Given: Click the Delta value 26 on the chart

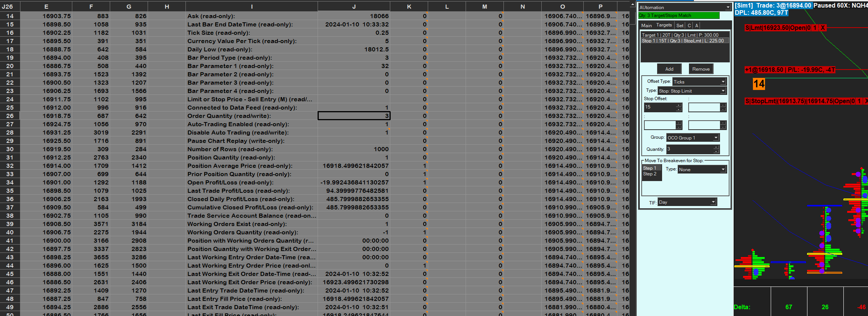Looking at the screenshot, I should [x=825, y=307].
